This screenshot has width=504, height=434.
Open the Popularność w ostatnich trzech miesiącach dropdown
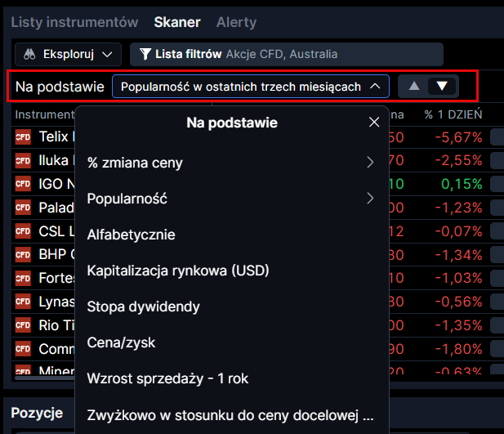tap(250, 87)
